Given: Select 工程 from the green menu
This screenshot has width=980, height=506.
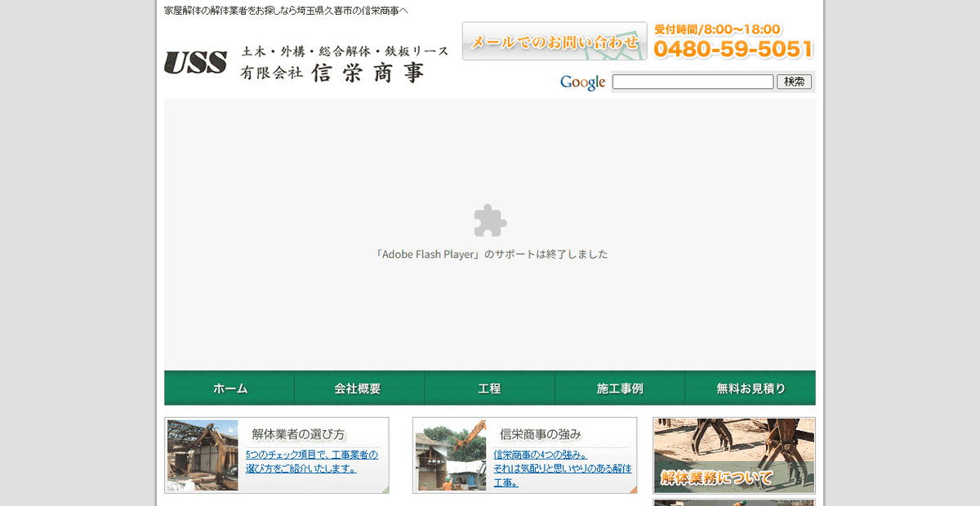Looking at the screenshot, I should (489, 388).
